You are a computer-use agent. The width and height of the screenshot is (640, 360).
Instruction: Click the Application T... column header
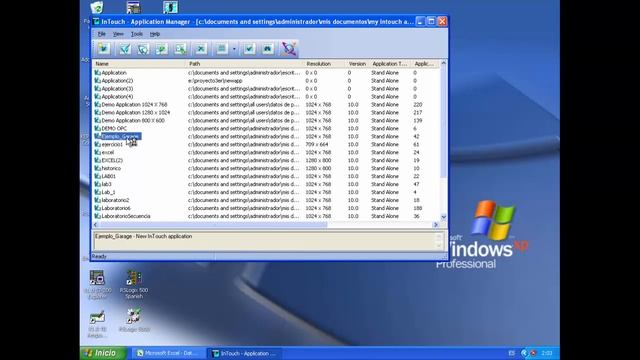390,64
